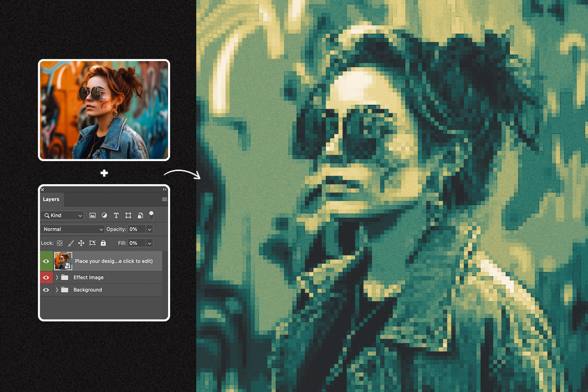Toggle visibility of Effect Image group
The width and height of the screenshot is (588, 392).
click(x=47, y=277)
